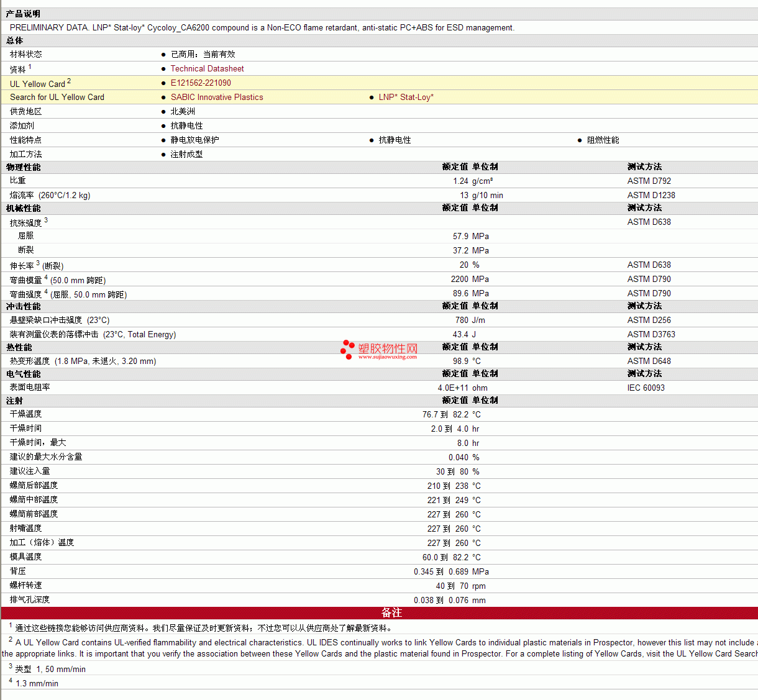Select the '1.24' specific gravity value
This screenshot has height=700, width=758.
(x=460, y=181)
